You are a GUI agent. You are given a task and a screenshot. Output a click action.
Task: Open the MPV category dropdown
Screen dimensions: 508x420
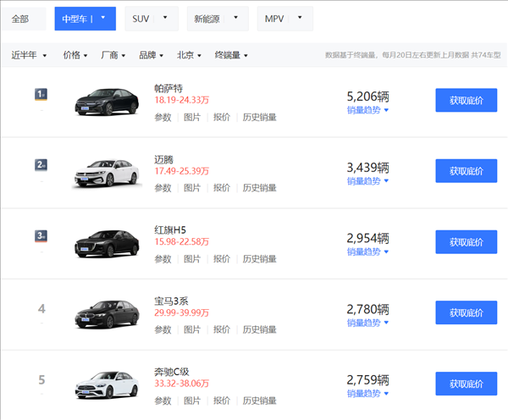(284, 19)
